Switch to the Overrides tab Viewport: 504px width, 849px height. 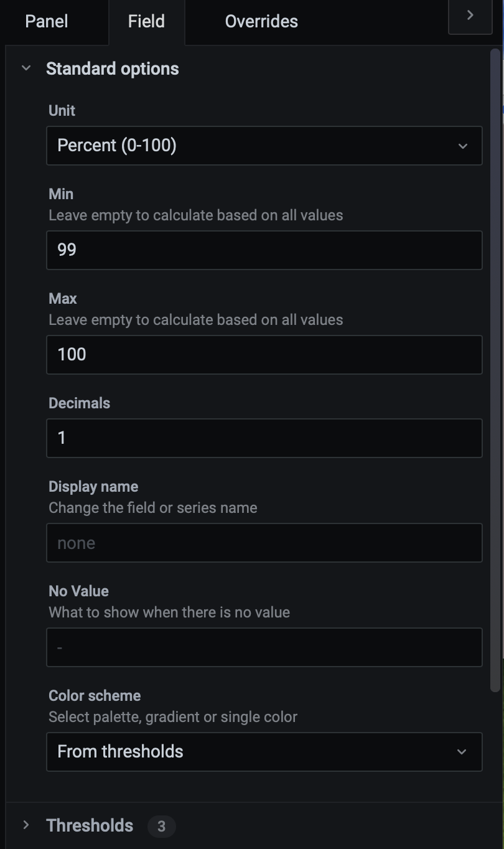261,21
